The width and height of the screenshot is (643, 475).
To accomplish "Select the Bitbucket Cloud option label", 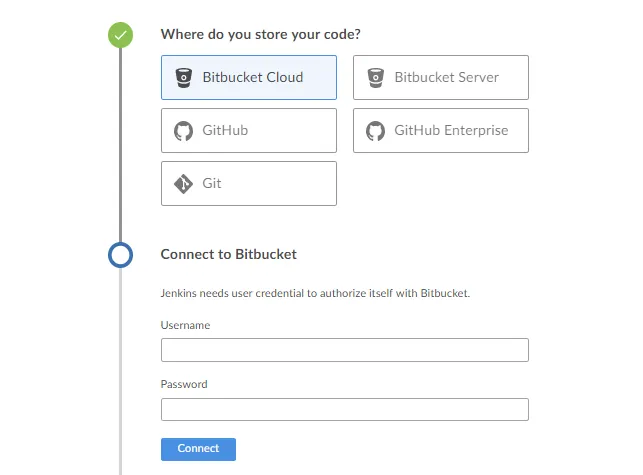I will tap(253, 77).
